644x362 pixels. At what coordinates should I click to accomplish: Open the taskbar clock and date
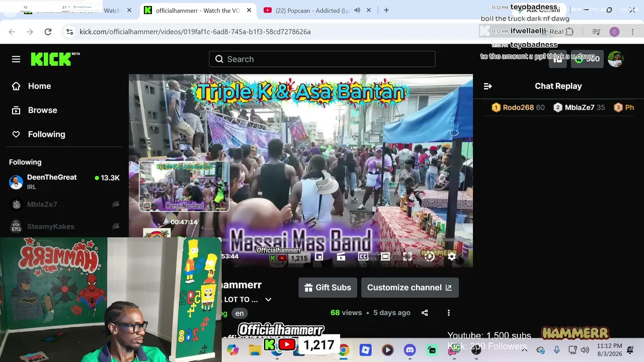pyautogui.click(x=609, y=350)
